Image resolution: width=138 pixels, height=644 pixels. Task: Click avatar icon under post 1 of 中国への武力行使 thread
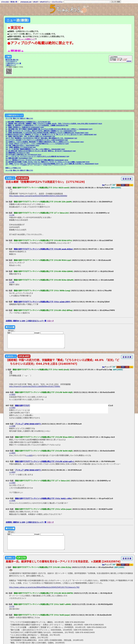coord(11,372)
